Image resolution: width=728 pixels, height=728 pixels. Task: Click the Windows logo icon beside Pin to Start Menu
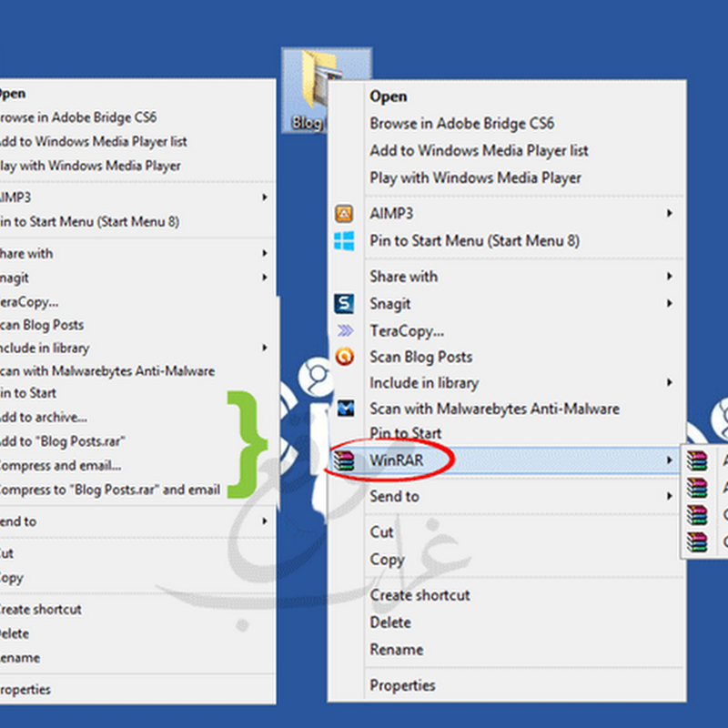pyautogui.click(x=344, y=241)
